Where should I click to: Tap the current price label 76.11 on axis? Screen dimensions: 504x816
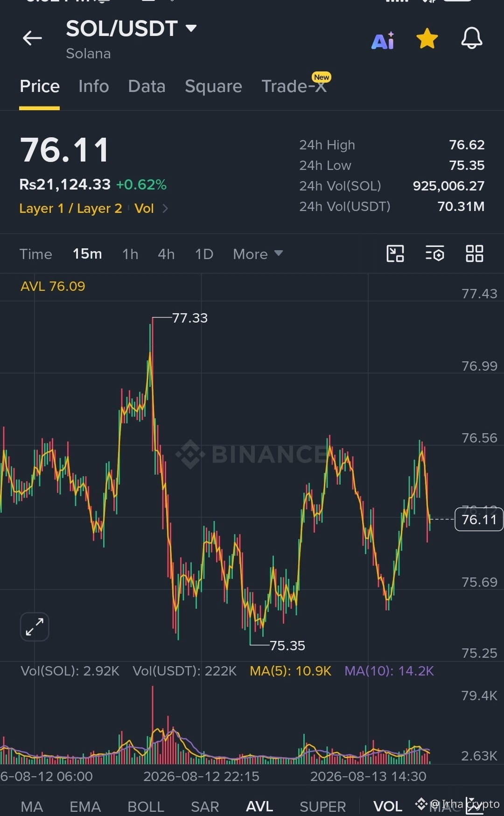479,519
